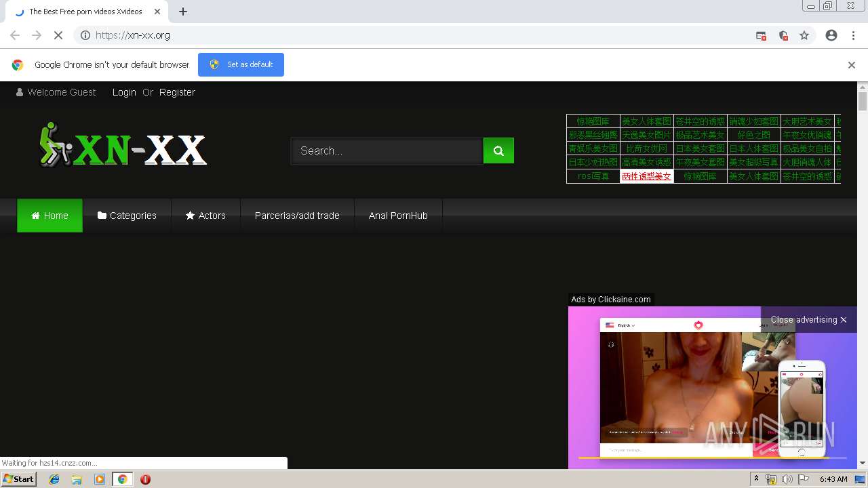This screenshot has height=488, width=868.
Task: Open the file explorer folder on taskbar
Action: point(77,479)
